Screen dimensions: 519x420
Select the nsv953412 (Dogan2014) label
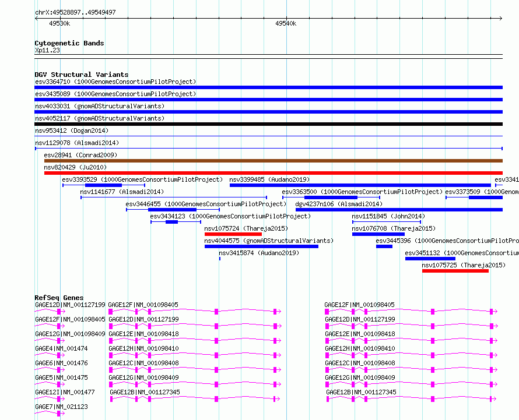[x=72, y=130]
